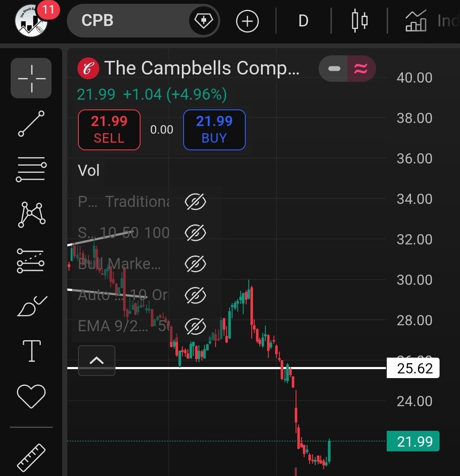The height and width of the screenshot is (476, 460).
Task: Click the blue 21.99 BUY button
Action: pyautogui.click(x=214, y=129)
